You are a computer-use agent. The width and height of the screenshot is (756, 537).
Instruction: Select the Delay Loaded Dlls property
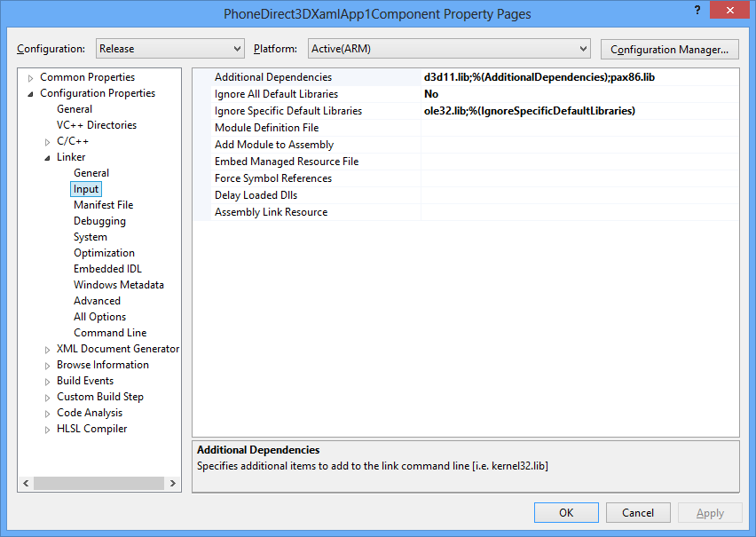point(256,195)
